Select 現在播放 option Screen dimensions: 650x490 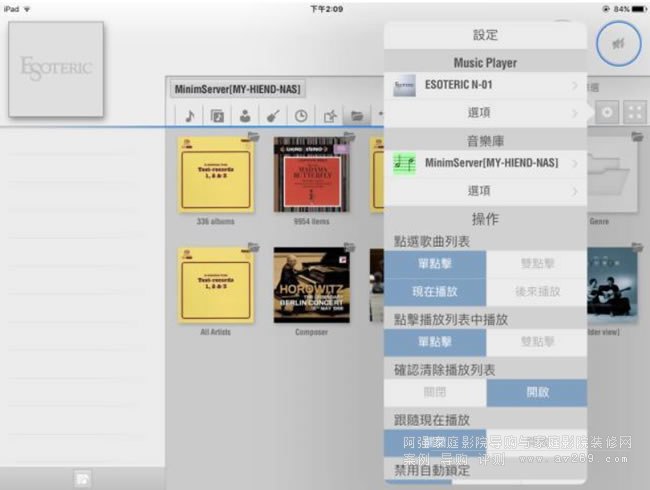[x=435, y=292]
